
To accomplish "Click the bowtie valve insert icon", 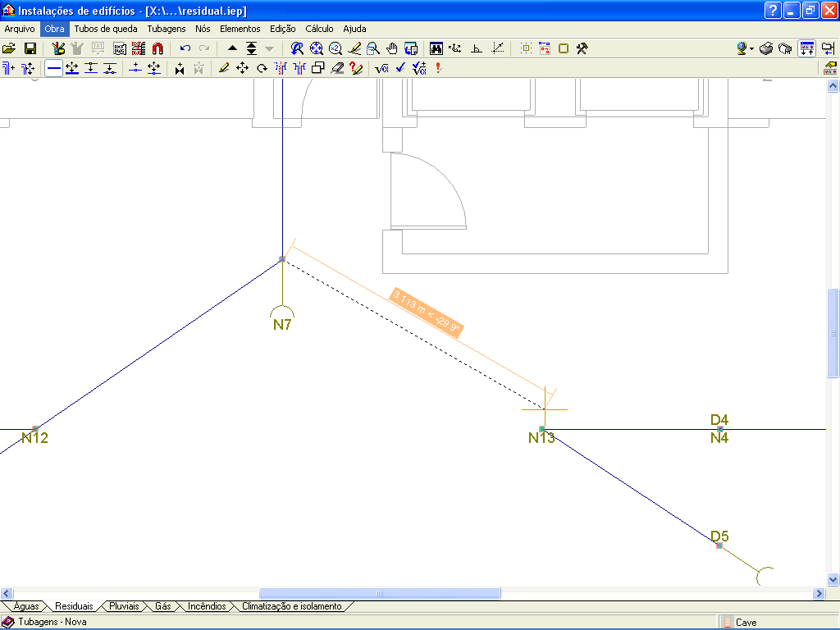I will pos(180,68).
